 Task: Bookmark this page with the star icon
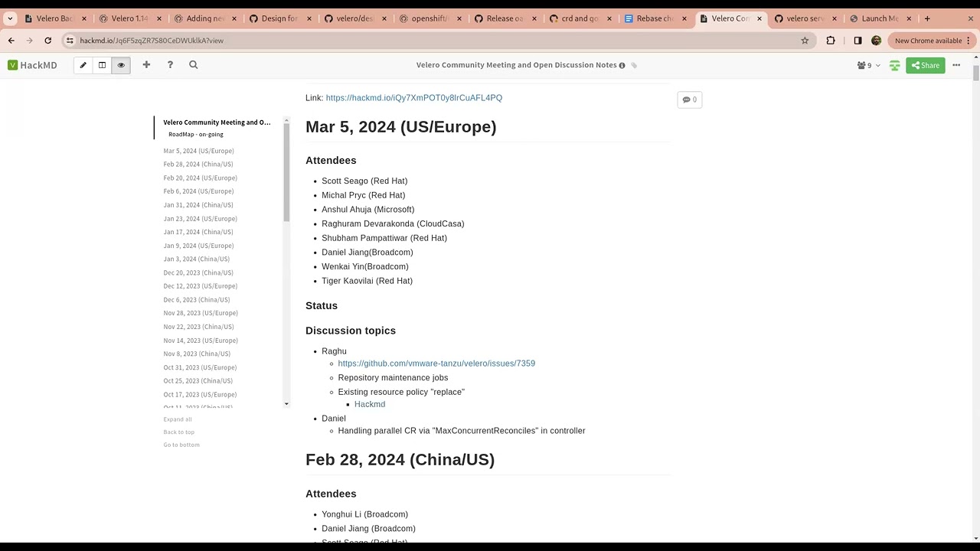coord(805,41)
